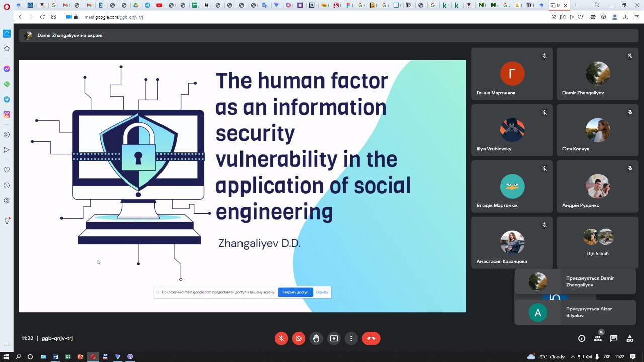Unmute the microphone in the call bar

click(281, 338)
